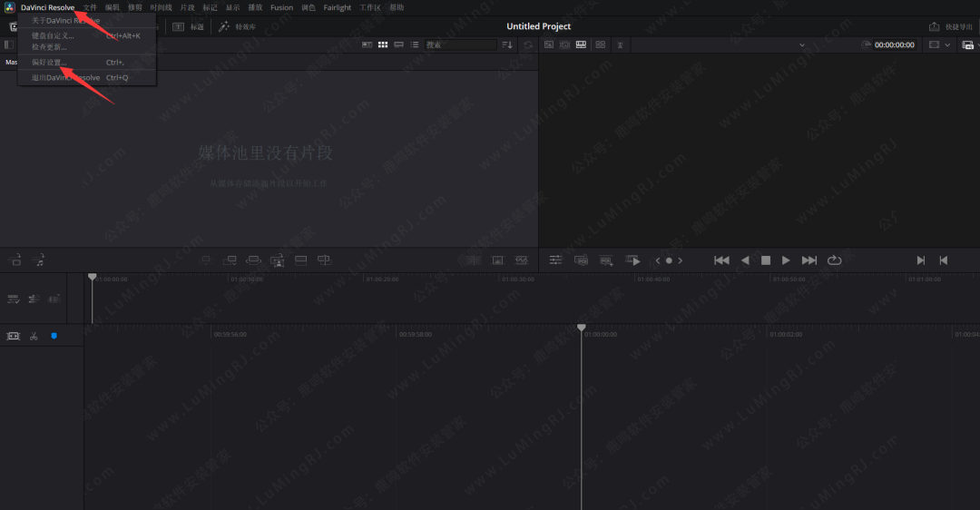Jump to the first frame of the timeline
Screen dimensions: 980x510
coord(721,260)
